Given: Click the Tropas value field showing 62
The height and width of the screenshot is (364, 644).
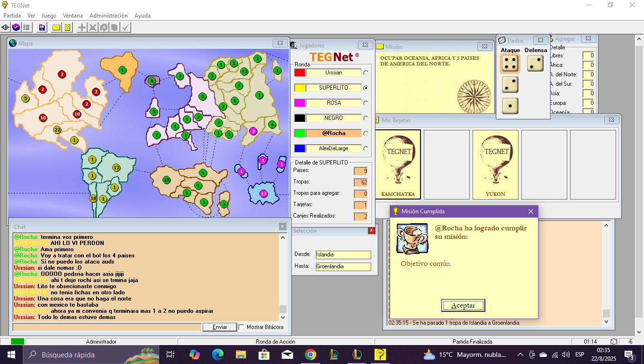Looking at the screenshot, I should 361,182.
